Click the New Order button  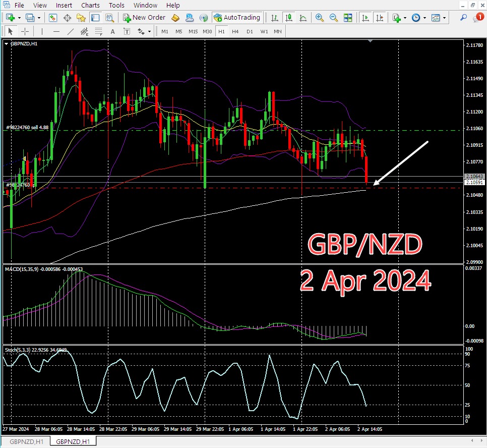pyautogui.click(x=144, y=18)
